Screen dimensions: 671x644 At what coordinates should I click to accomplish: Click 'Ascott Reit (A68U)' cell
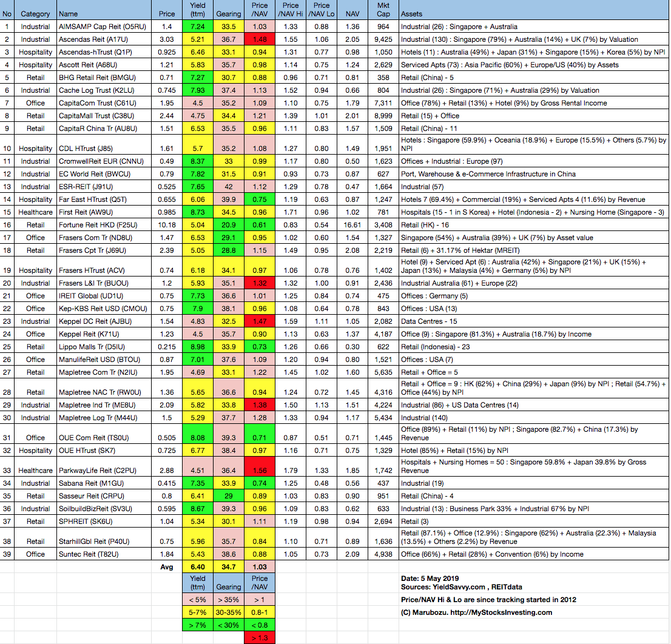click(x=104, y=65)
